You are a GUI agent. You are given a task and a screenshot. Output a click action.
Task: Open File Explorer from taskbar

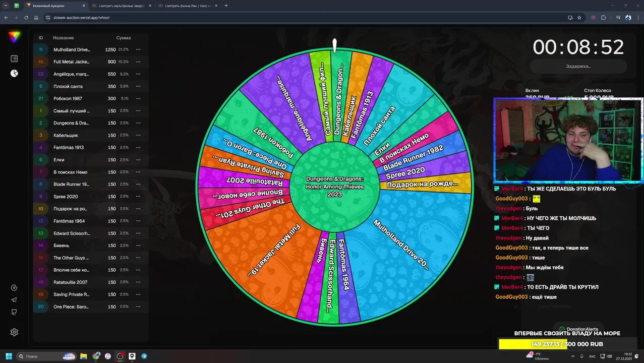84,356
